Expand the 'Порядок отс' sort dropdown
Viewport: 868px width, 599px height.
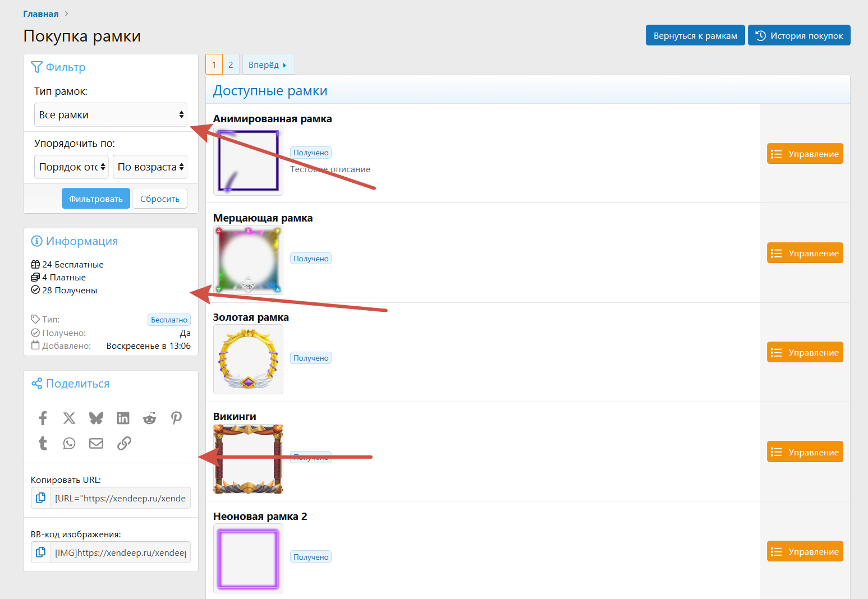coord(71,167)
